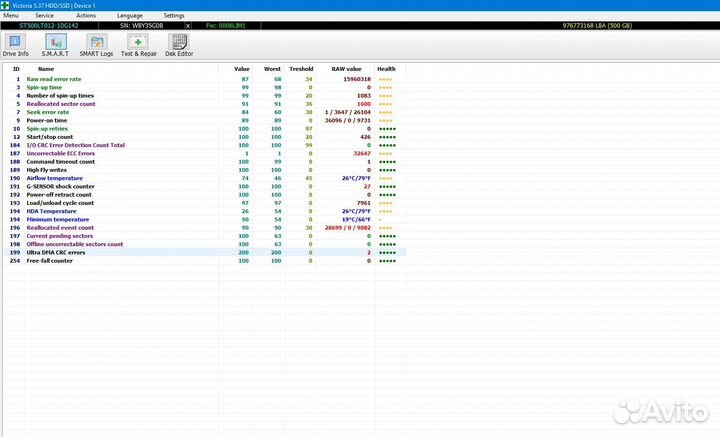Click the RAW value column header
This screenshot has width=720, height=437.
coord(345,69)
